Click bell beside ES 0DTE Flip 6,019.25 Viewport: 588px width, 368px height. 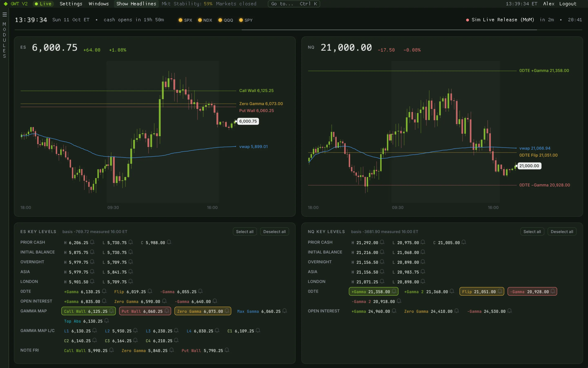click(x=150, y=291)
